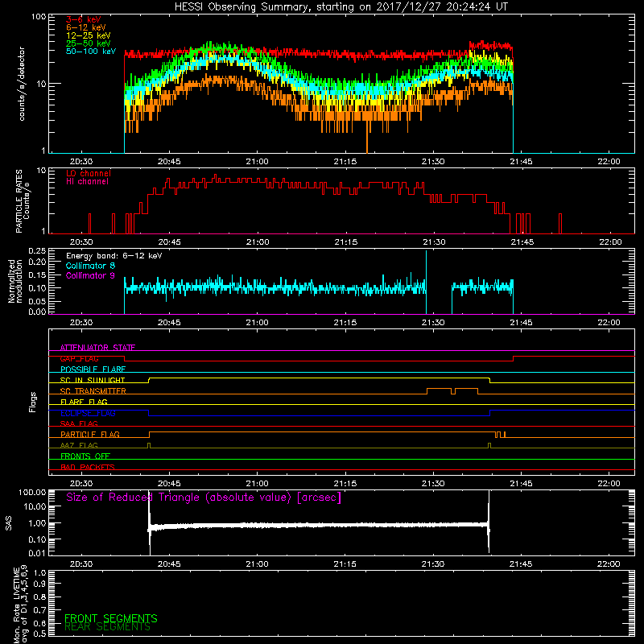Click the LO channel legend label
644x644 pixels.
click(x=89, y=173)
